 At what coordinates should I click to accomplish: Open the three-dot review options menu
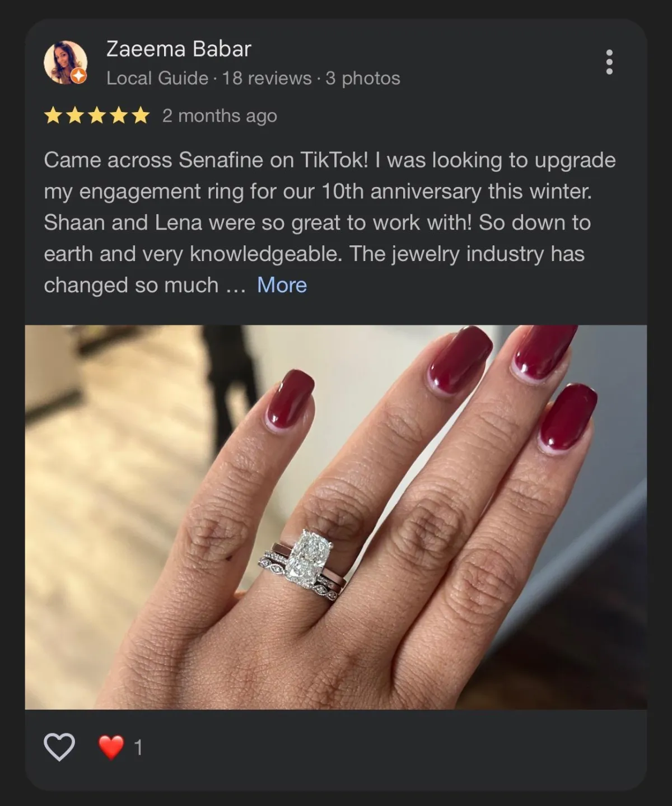609,62
